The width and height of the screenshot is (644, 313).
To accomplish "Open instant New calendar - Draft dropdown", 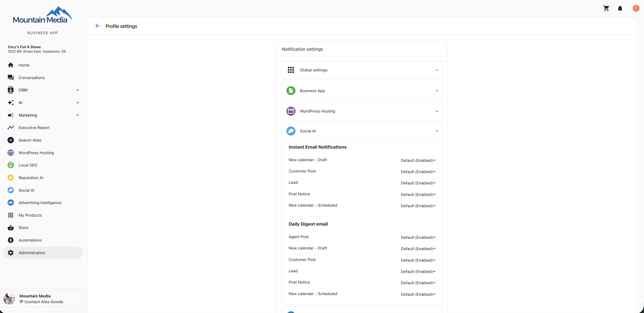I will tap(418, 160).
